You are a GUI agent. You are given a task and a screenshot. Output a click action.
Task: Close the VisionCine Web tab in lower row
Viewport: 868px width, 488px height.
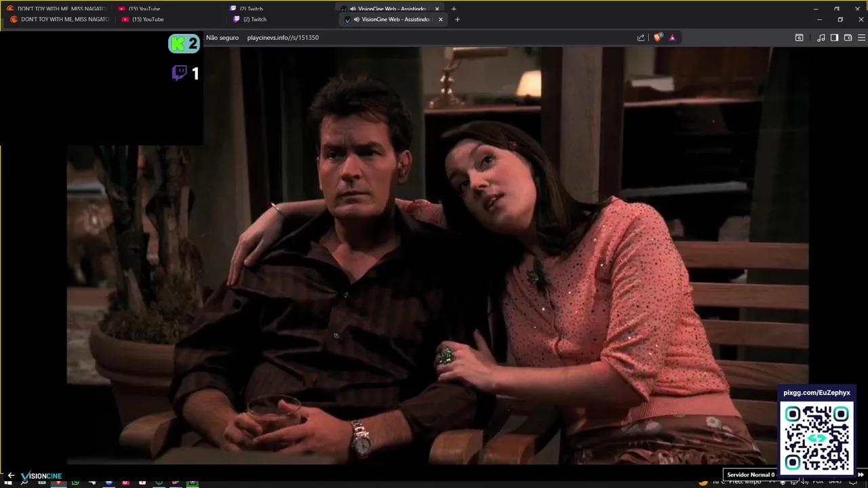point(441,20)
